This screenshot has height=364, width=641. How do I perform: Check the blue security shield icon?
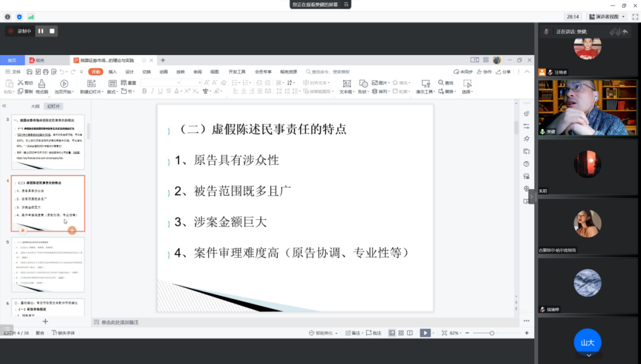[19, 17]
